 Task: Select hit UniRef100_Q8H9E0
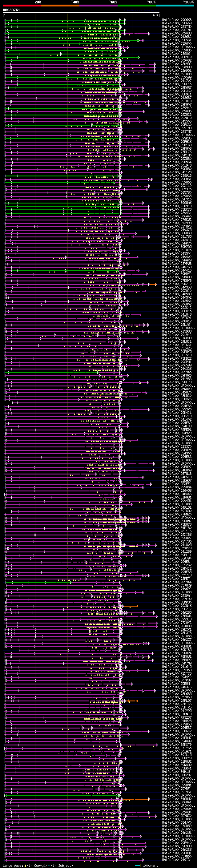point(177,57)
